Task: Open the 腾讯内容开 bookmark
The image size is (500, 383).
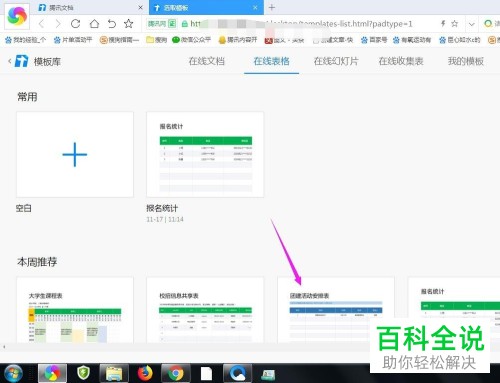Action: click(x=237, y=40)
